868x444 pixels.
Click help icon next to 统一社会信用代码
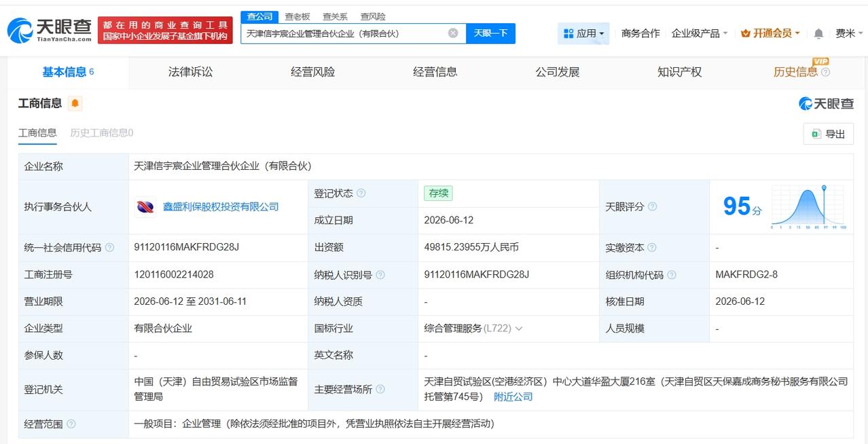point(109,248)
